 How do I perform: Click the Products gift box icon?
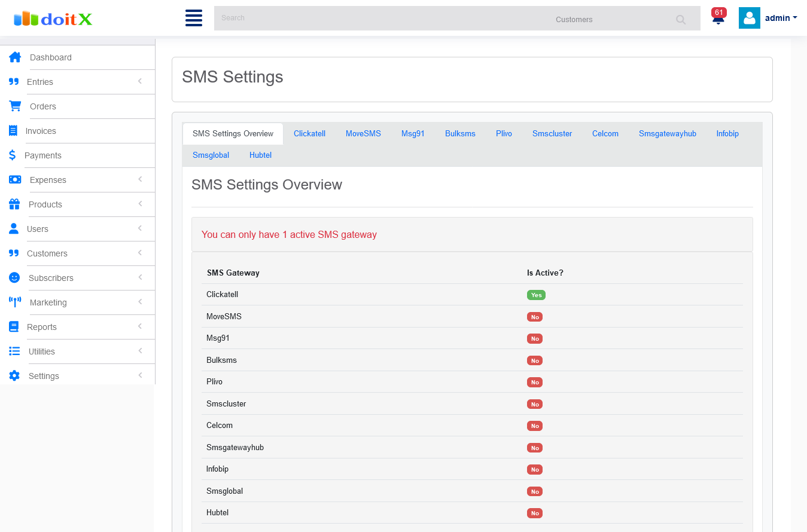click(14, 204)
